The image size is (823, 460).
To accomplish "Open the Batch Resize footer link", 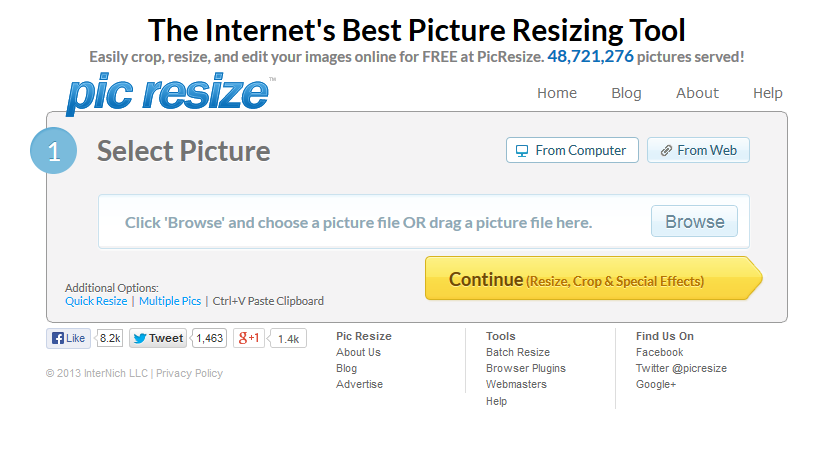I will (x=518, y=352).
